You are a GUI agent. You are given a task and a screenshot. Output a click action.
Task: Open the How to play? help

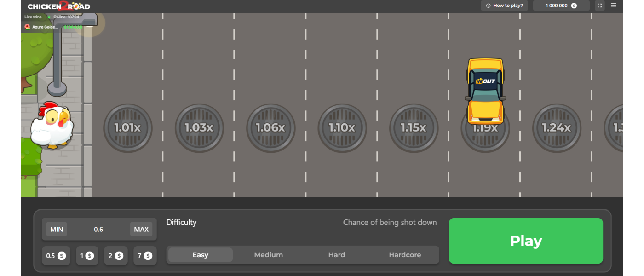504,6
